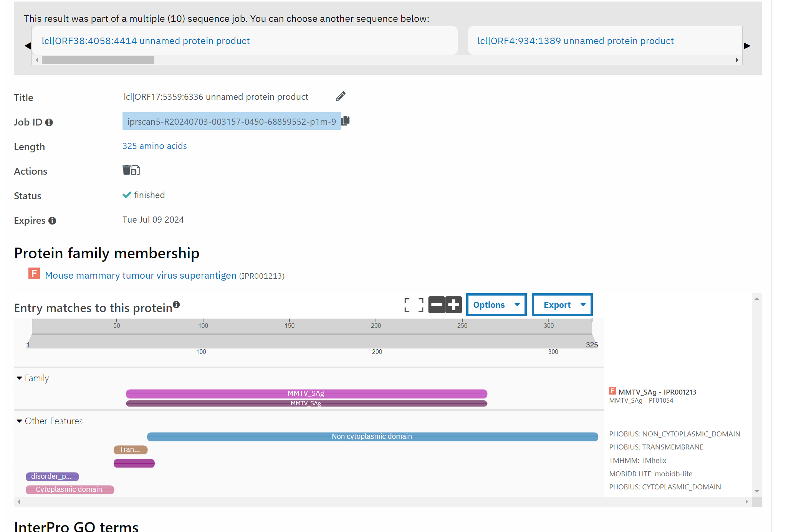Go to previous sequence with left arrow
This screenshot has height=532, width=786.
(x=28, y=46)
